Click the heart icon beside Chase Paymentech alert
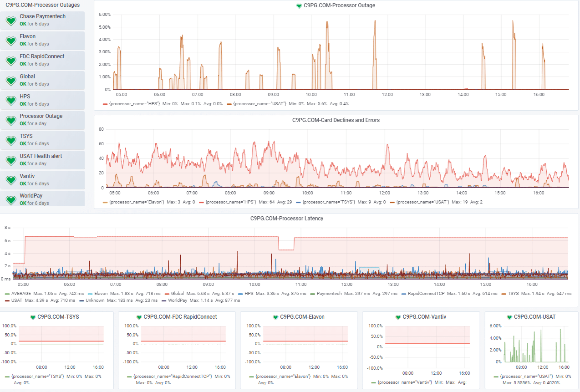The width and height of the screenshot is (580, 392). pyautogui.click(x=11, y=21)
